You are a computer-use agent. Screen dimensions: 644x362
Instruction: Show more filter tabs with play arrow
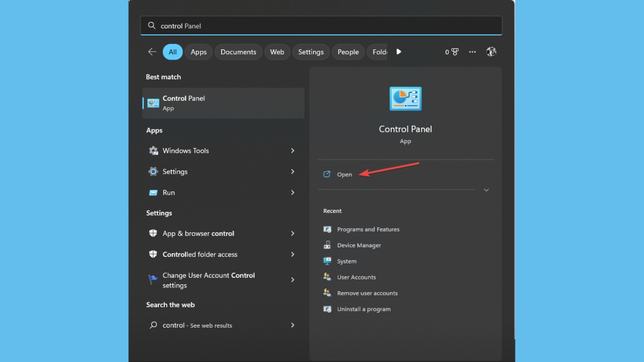coord(399,52)
